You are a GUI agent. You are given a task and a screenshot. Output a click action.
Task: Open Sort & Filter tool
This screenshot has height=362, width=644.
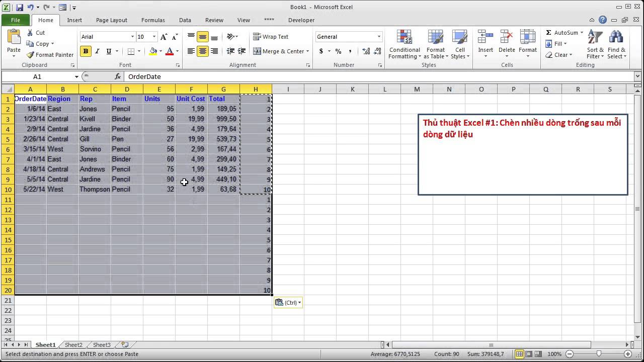click(x=595, y=44)
